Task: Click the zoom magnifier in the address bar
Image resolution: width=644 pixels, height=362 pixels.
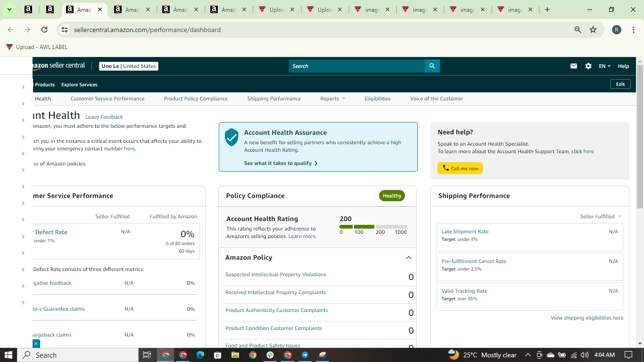Action: click(x=578, y=30)
